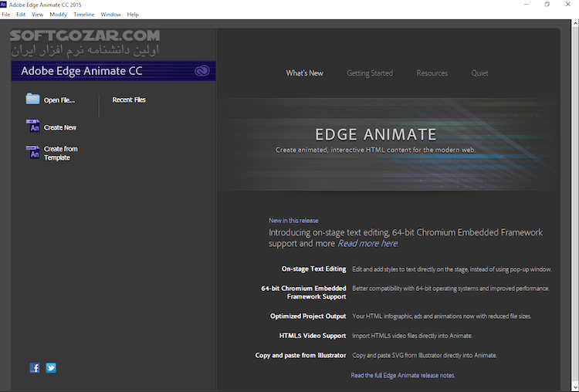Click the Creative Cloud logo icon
This screenshot has width=579, height=392.
tap(202, 70)
